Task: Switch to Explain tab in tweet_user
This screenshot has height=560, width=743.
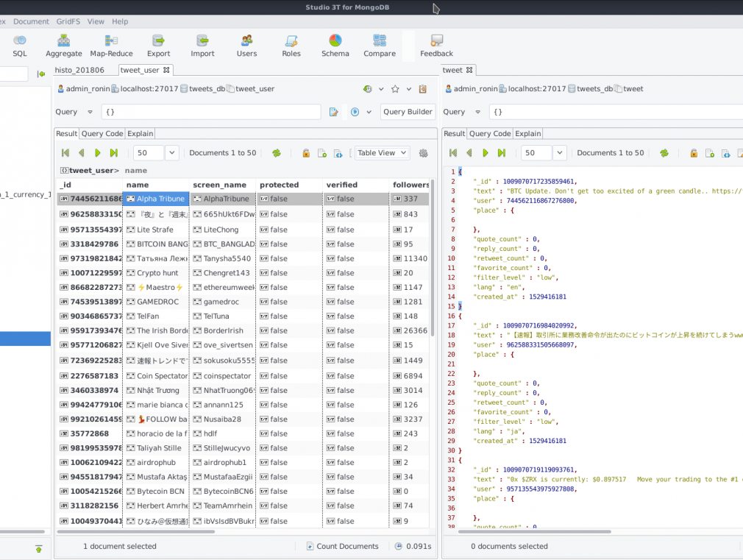Action: click(x=141, y=134)
